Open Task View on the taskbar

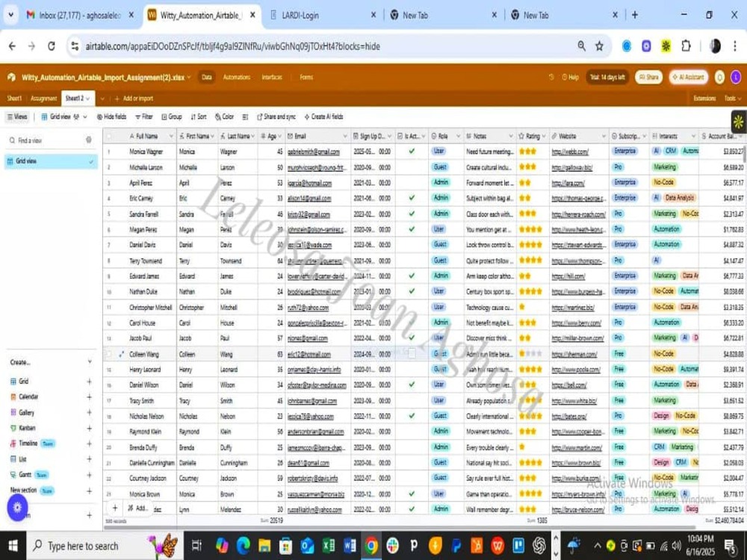[x=196, y=546]
